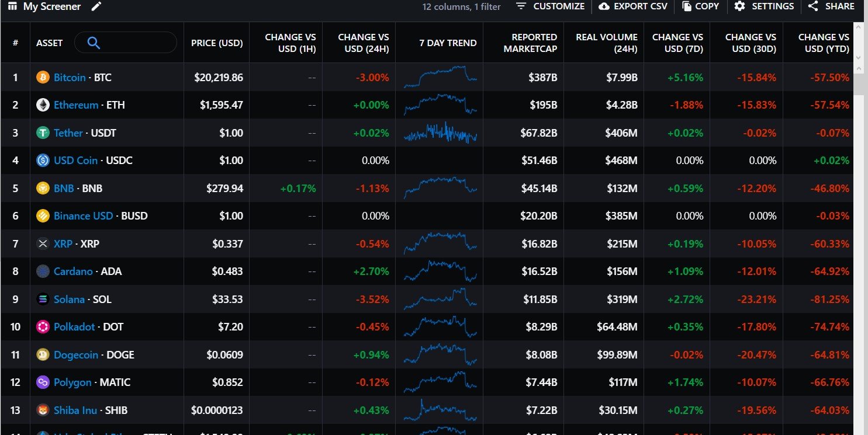The height and width of the screenshot is (435, 868).
Task: Sort by Real Volume (24H) column header
Action: (x=606, y=43)
